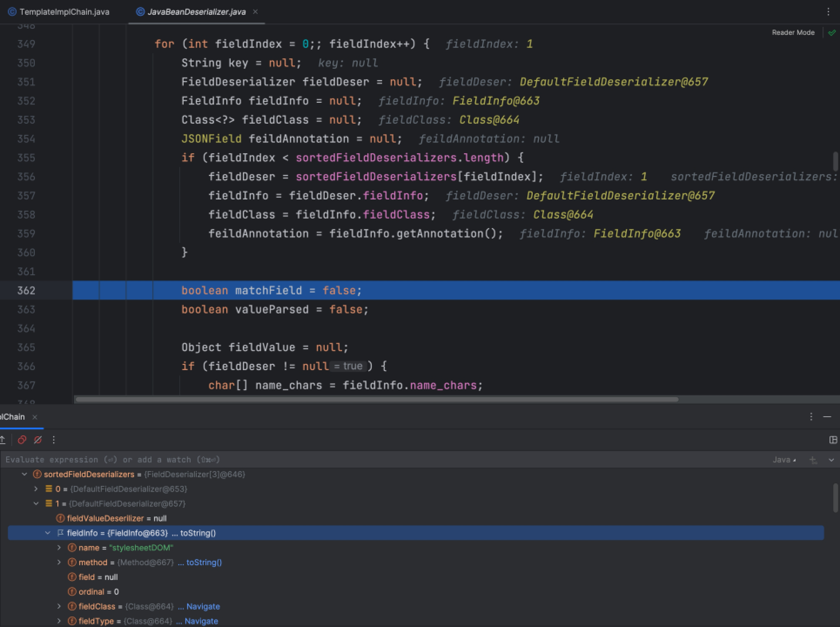Click the class icon on TemplateImplChain.java tab

[12, 12]
